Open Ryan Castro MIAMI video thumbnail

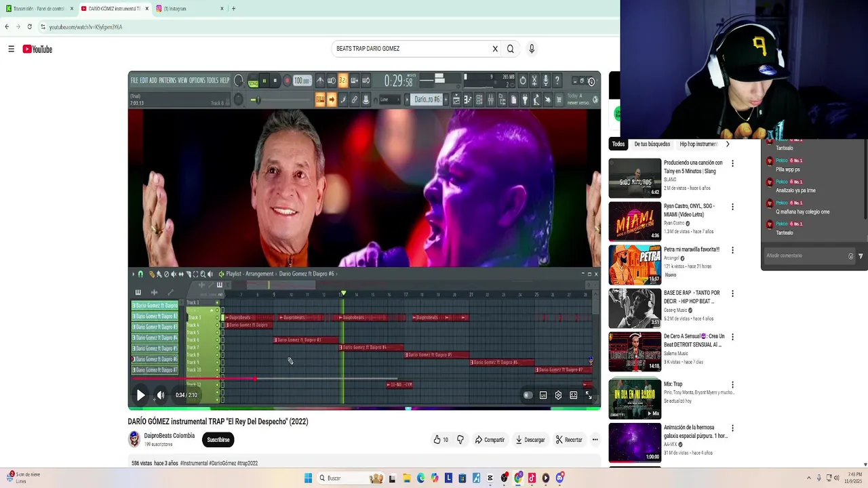635,222
